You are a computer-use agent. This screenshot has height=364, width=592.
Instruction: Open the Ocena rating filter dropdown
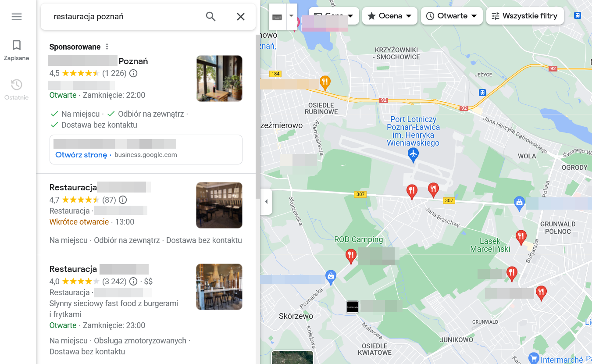point(389,16)
